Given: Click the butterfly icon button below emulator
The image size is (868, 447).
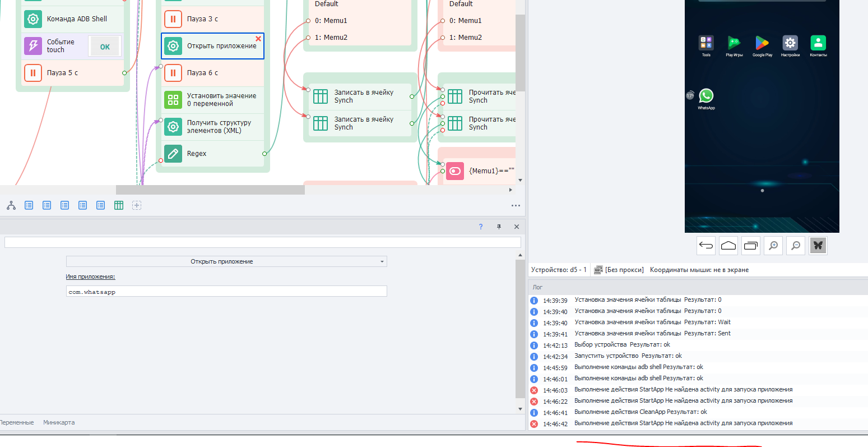Looking at the screenshot, I should coord(818,245).
